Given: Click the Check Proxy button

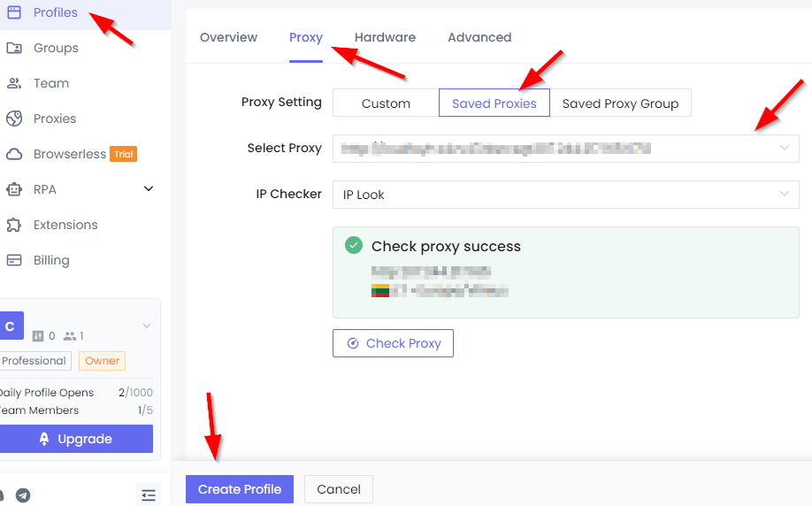Looking at the screenshot, I should [x=393, y=343].
